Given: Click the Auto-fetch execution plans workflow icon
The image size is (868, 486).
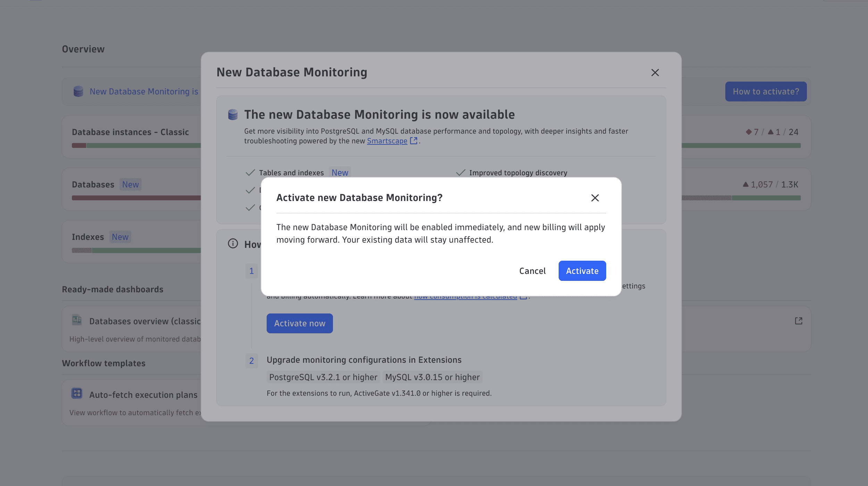Looking at the screenshot, I should pos(77,393).
